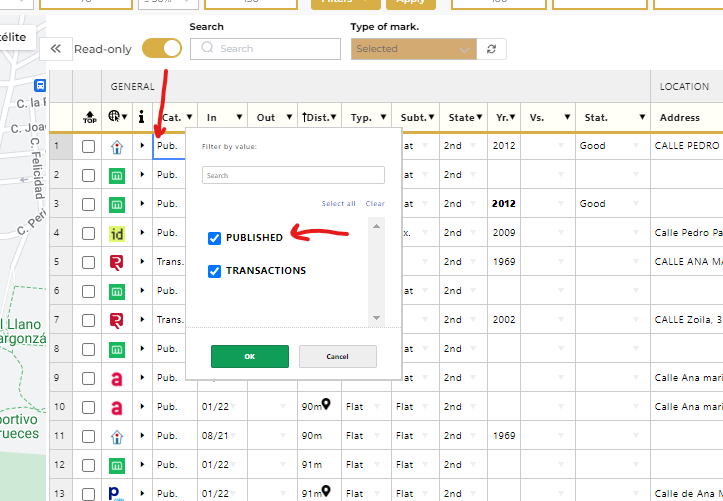Screen dimensions: 723x501
Task: Select the 08/21 date cell in row 11
Action: click(222, 436)
